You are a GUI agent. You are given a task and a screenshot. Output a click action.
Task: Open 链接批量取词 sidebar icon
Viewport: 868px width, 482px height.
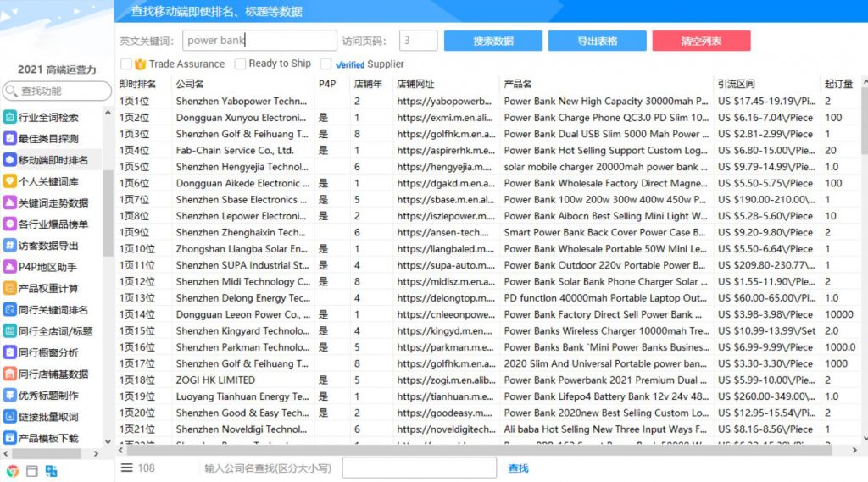[x=9, y=417]
